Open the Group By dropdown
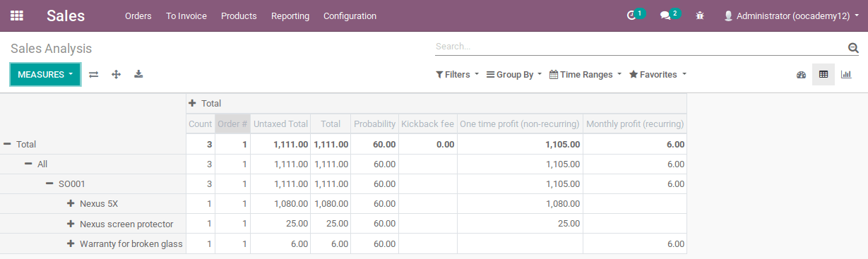The width and height of the screenshot is (868, 259). coord(514,74)
